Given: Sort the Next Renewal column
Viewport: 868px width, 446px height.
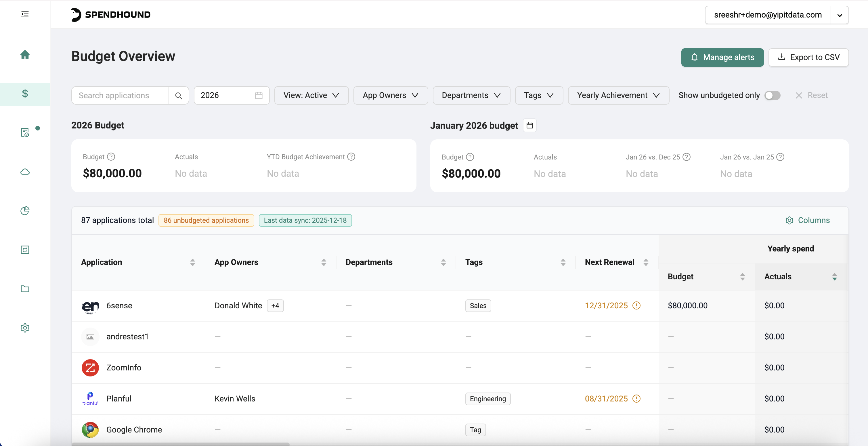Looking at the screenshot, I should [646, 263].
